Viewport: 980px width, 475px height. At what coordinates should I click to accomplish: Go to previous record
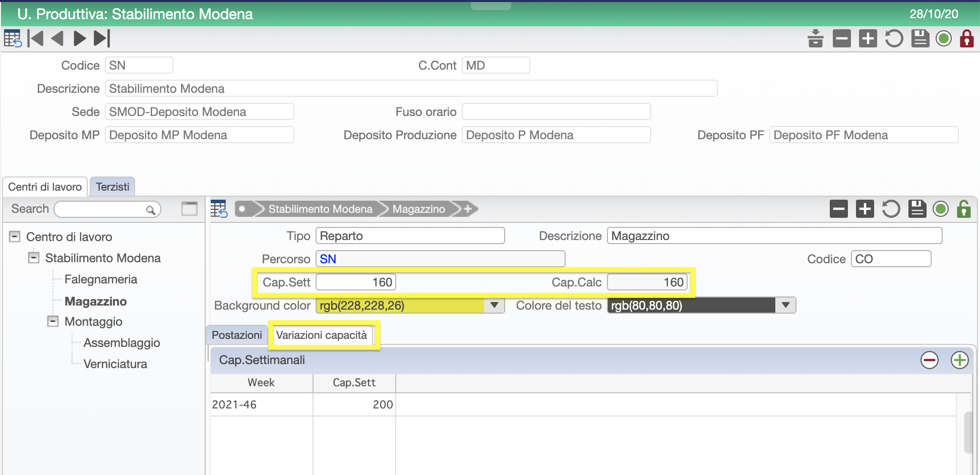coord(57,38)
